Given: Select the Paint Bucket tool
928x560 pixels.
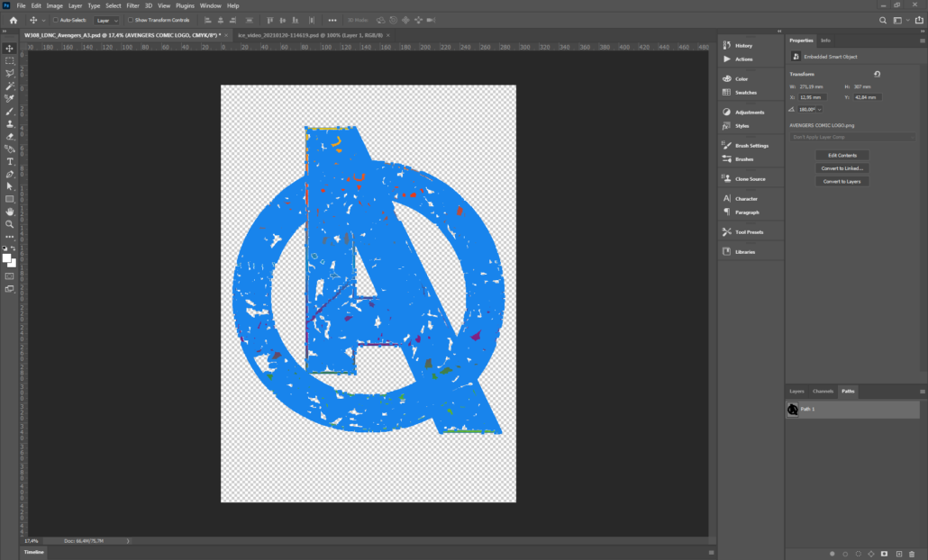Looking at the screenshot, I should [x=10, y=149].
